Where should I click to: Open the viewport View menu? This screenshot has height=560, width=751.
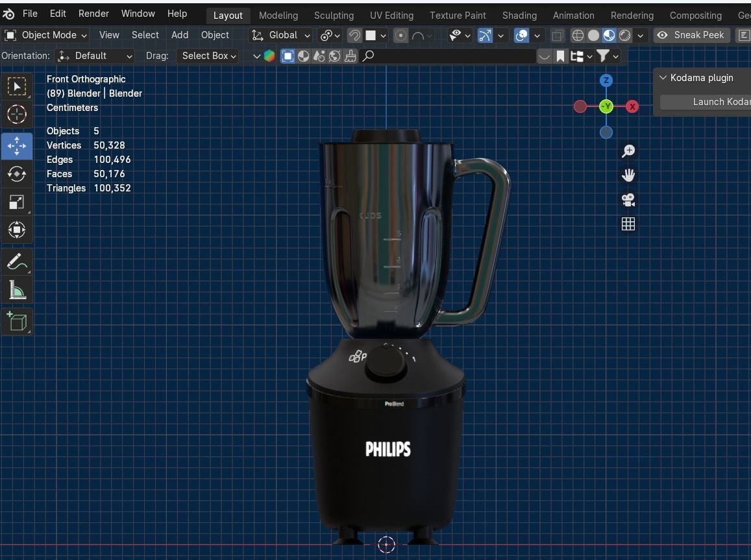tap(109, 36)
